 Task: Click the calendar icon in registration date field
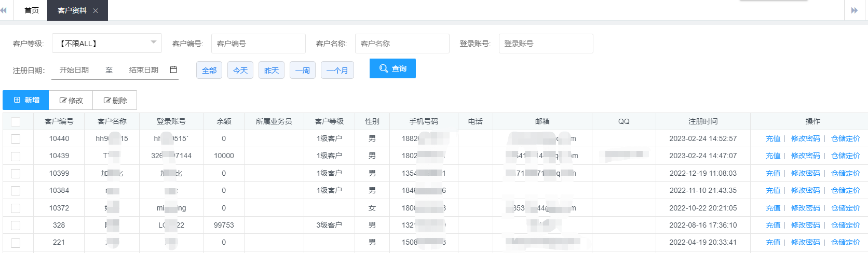point(173,70)
